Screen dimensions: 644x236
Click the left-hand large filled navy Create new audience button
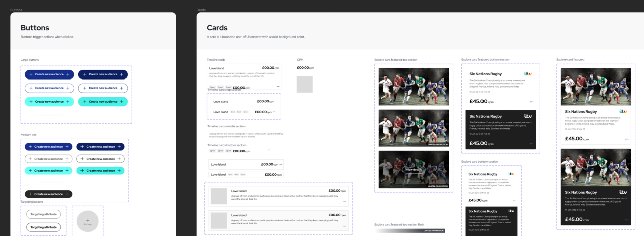(x=49, y=74)
